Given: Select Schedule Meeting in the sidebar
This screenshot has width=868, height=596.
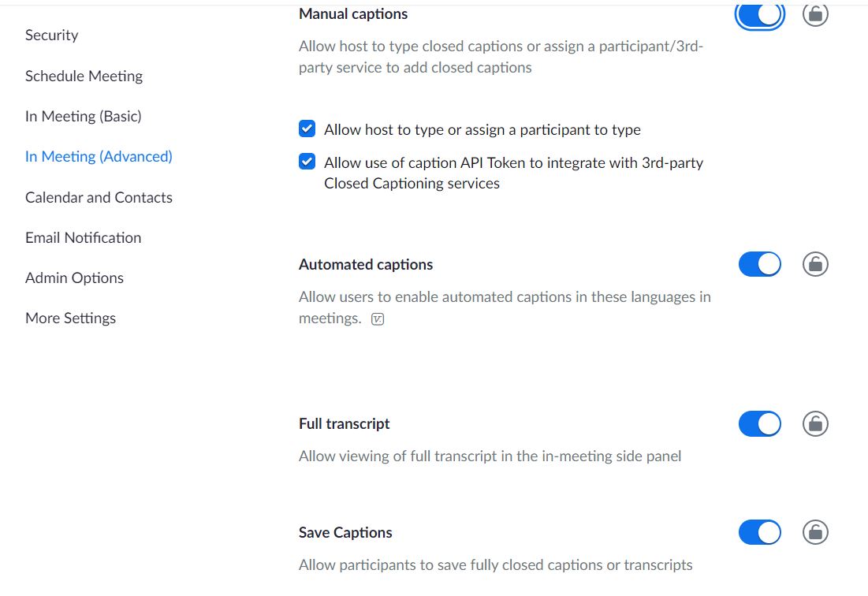Looking at the screenshot, I should click(84, 76).
